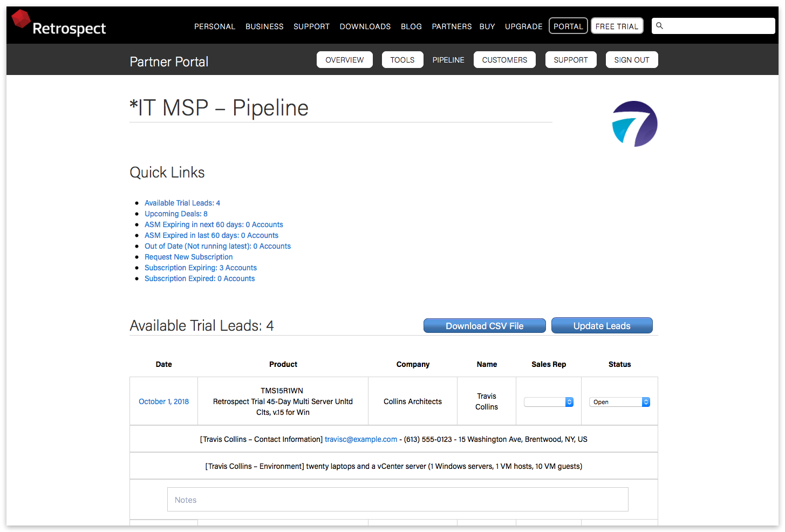The width and height of the screenshot is (785, 532).
Task: Click the BUY menu item
Action: pyautogui.click(x=487, y=26)
